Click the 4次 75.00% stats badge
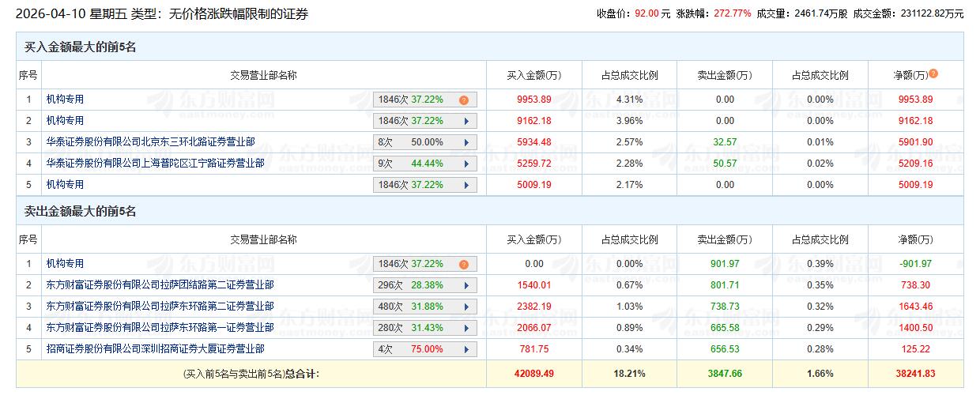Viewport: 980px width, 399px height. point(424,349)
